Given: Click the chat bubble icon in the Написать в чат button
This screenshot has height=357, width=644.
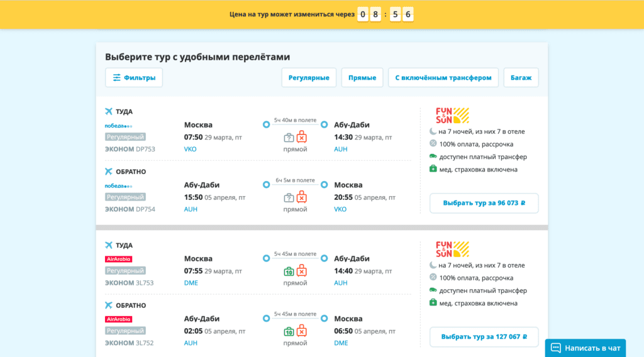Looking at the screenshot, I should click(x=556, y=348).
